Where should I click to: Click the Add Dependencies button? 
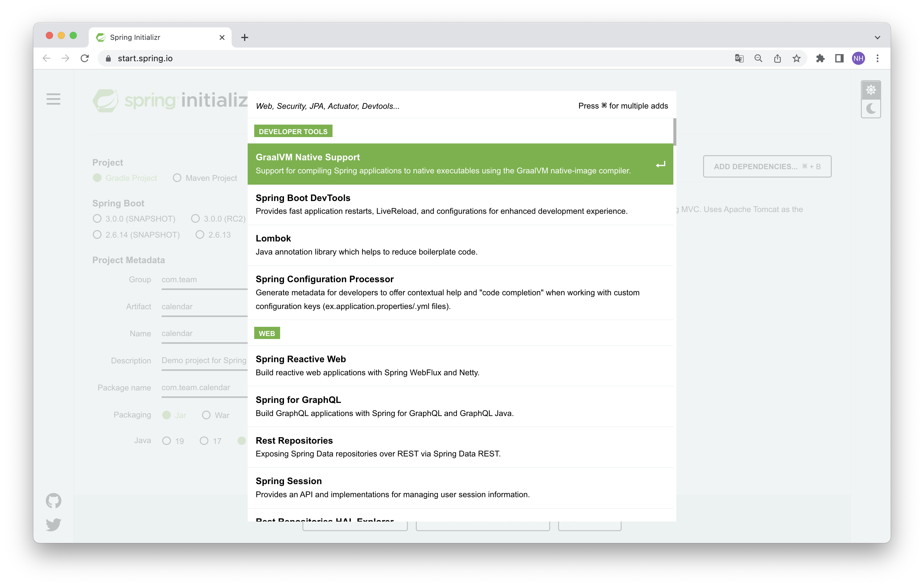tap(767, 167)
